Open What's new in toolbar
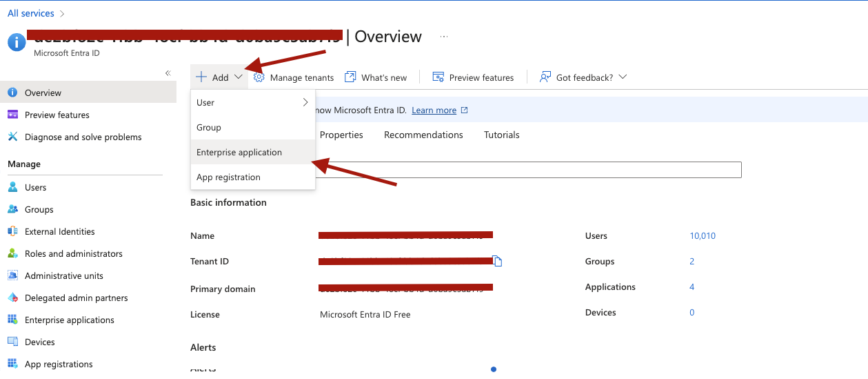The height and width of the screenshot is (379, 868). (x=376, y=77)
